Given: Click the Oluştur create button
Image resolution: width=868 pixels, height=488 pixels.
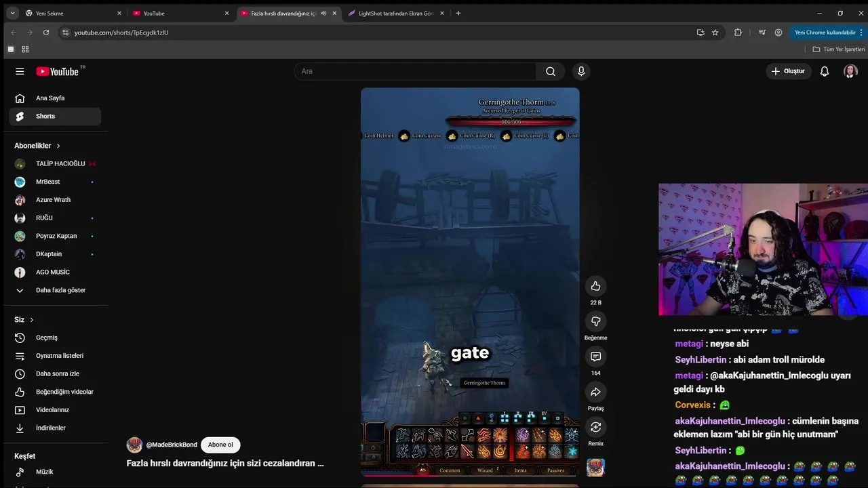Looking at the screenshot, I should [789, 71].
